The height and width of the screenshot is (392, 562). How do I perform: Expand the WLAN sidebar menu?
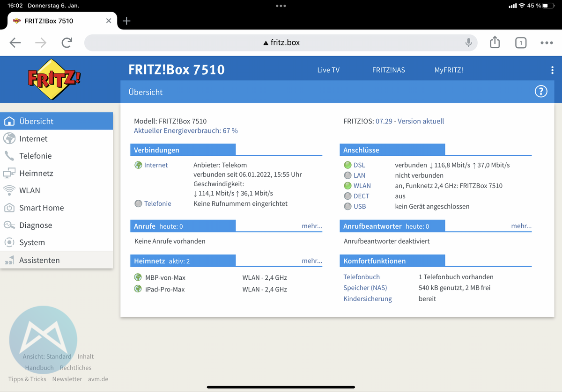[30, 190]
